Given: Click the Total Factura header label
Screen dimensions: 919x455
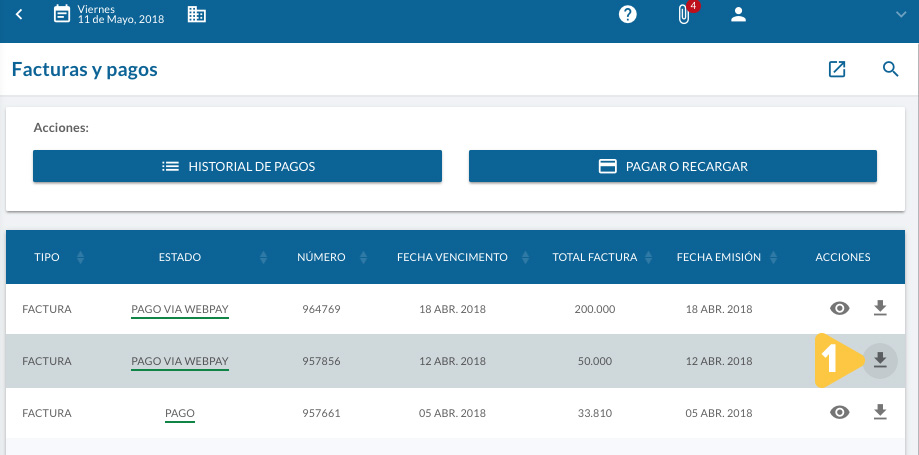Looking at the screenshot, I should pyautogui.click(x=595, y=257).
